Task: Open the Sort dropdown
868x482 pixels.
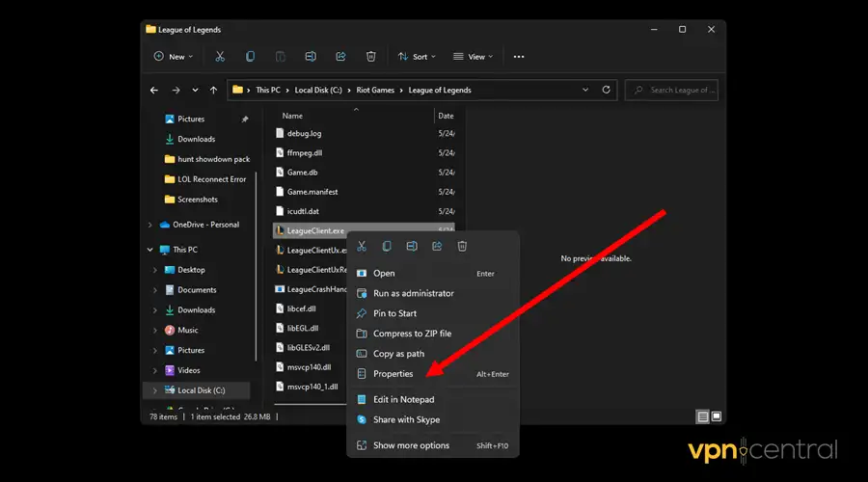Action: 417,57
